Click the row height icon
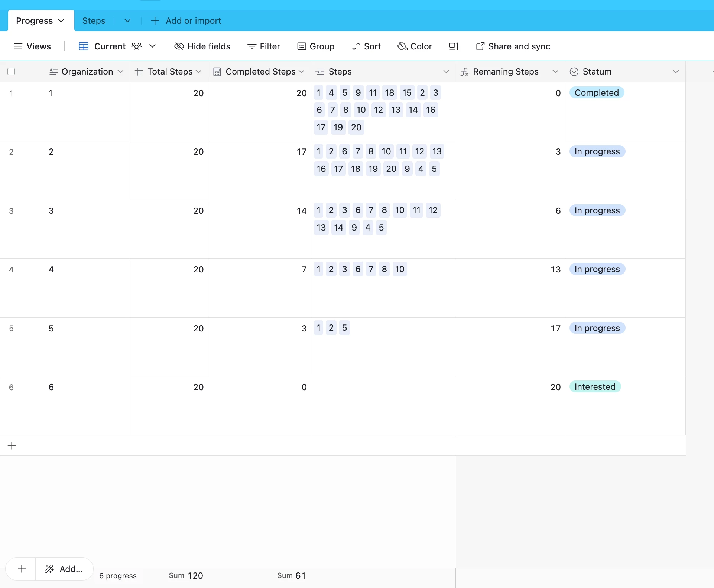 click(454, 46)
